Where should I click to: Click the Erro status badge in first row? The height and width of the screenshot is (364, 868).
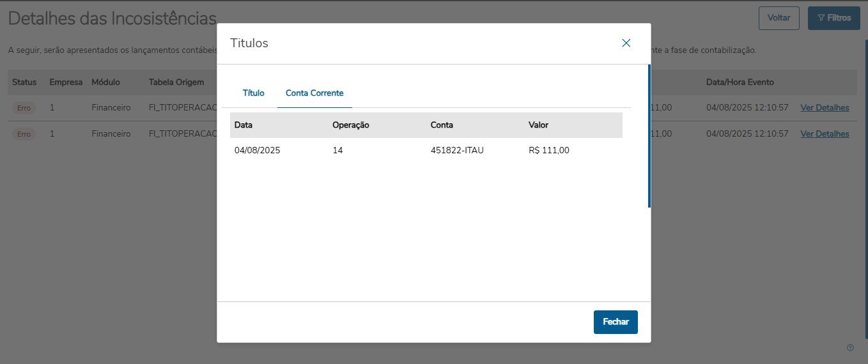[x=24, y=108]
